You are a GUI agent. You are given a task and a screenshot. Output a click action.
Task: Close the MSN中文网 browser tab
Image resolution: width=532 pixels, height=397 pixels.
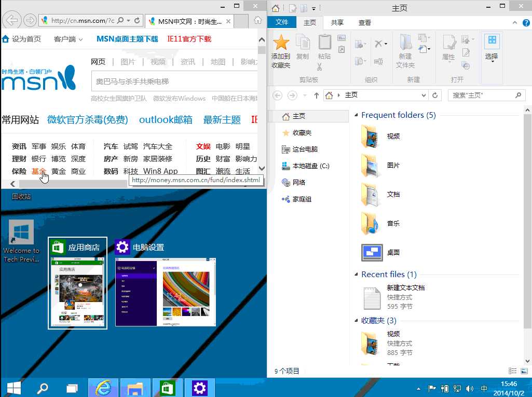pyautogui.click(x=228, y=21)
